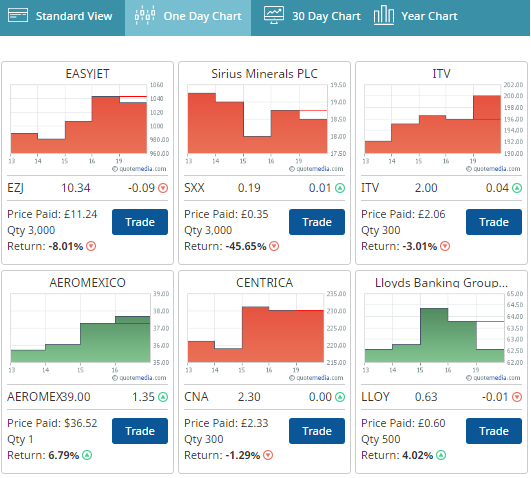
Task: Click quotemedia.com link under Sirius Minerals chart
Action: (x=316, y=169)
